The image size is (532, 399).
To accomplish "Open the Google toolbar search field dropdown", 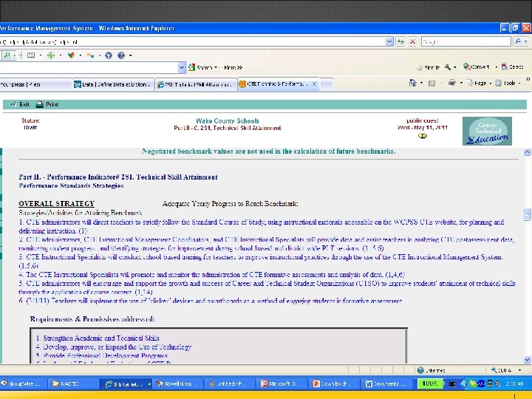I will coord(182,67).
